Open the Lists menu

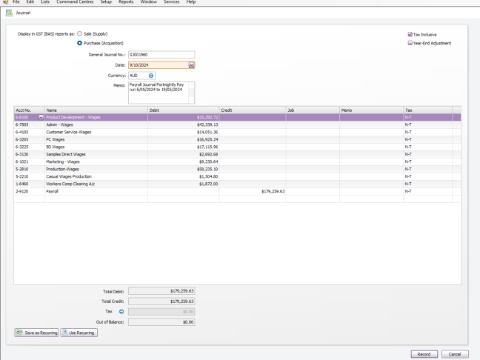(x=45, y=2)
